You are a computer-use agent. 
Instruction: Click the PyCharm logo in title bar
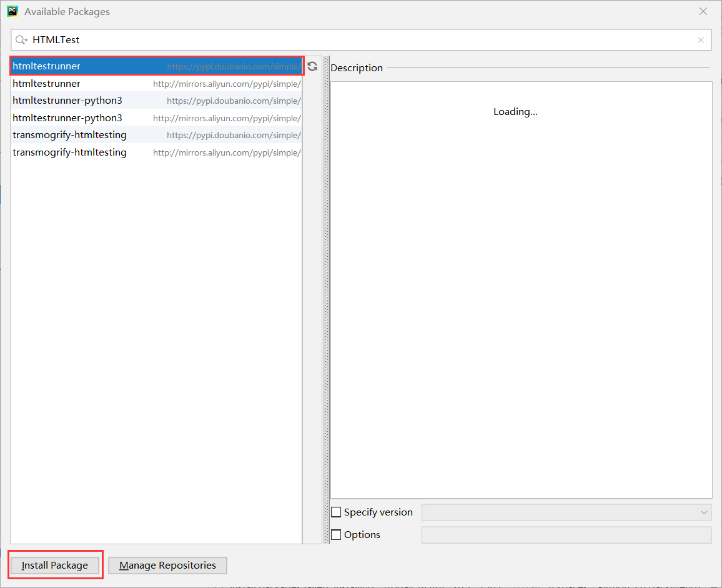pos(12,11)
